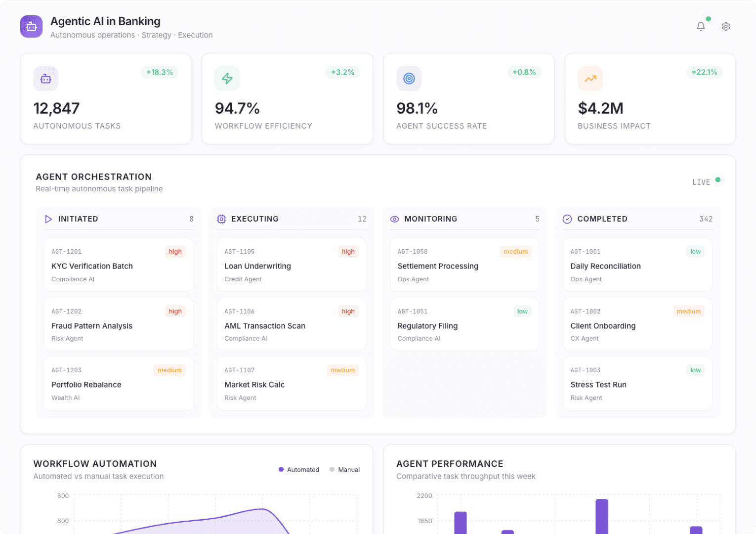Select the Strategy item in the subtitle
This screenshot has width=756, height=534.
[156, 35]
